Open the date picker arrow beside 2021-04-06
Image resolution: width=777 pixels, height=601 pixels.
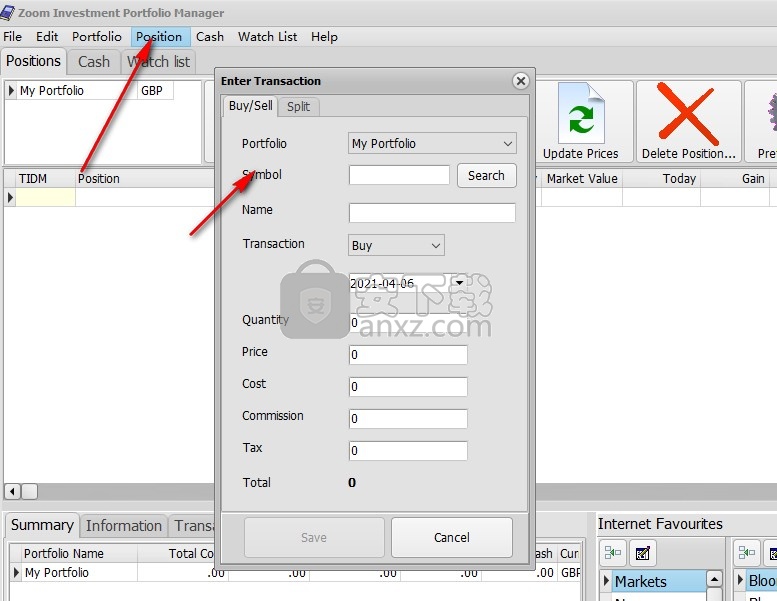coord(459,283)
